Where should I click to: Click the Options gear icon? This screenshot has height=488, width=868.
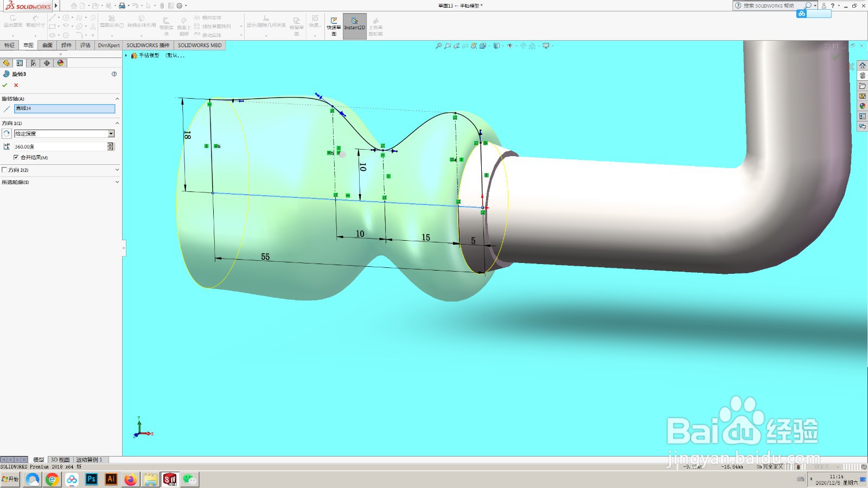coord(179,5)
